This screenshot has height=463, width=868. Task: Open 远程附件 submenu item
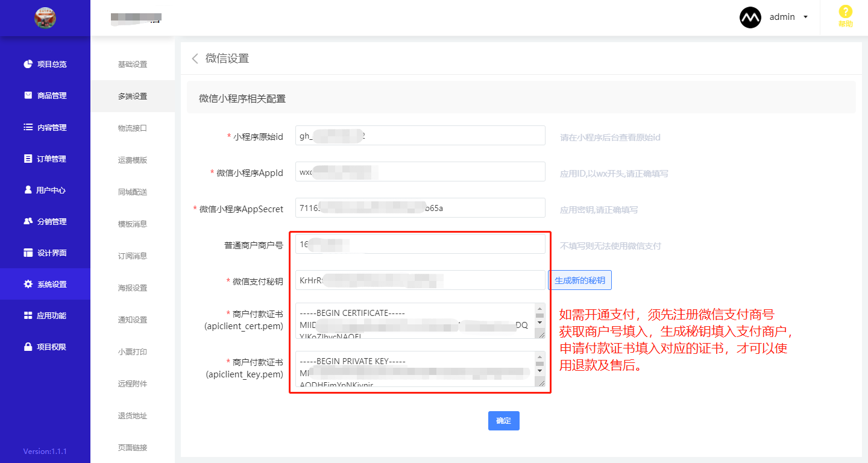click(133, 384)
